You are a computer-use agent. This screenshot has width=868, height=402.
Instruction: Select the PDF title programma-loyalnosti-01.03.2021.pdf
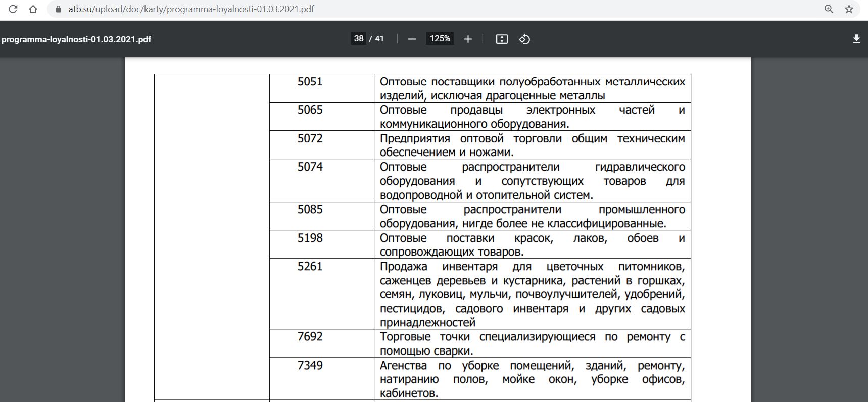76,39
